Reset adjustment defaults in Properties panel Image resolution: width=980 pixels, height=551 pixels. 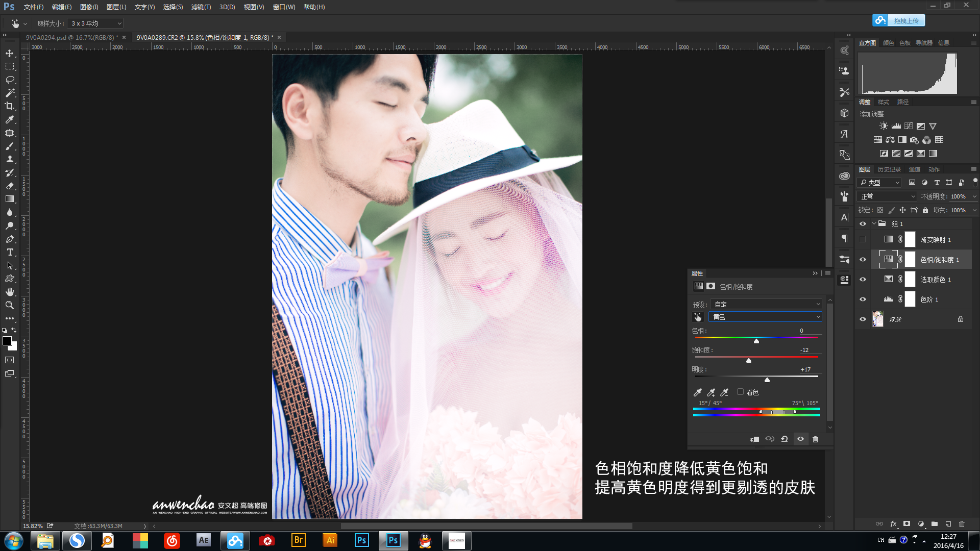point(785,439)
